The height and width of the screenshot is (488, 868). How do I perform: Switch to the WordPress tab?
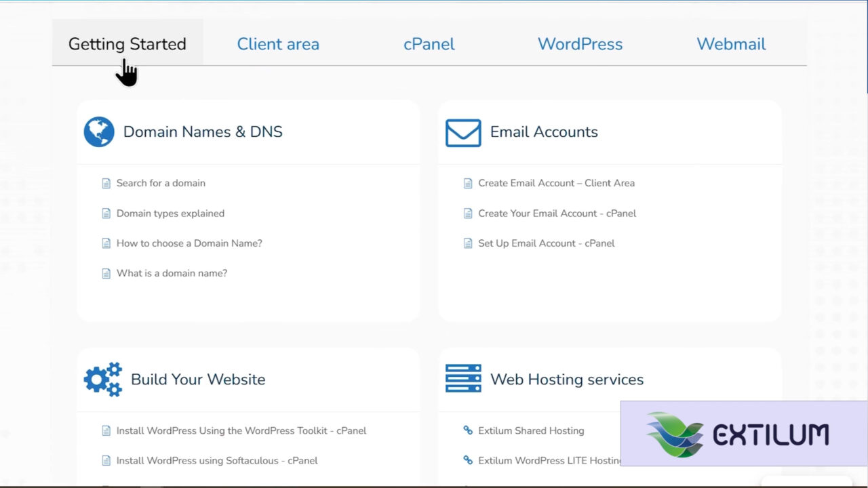(x=580, y=43)
